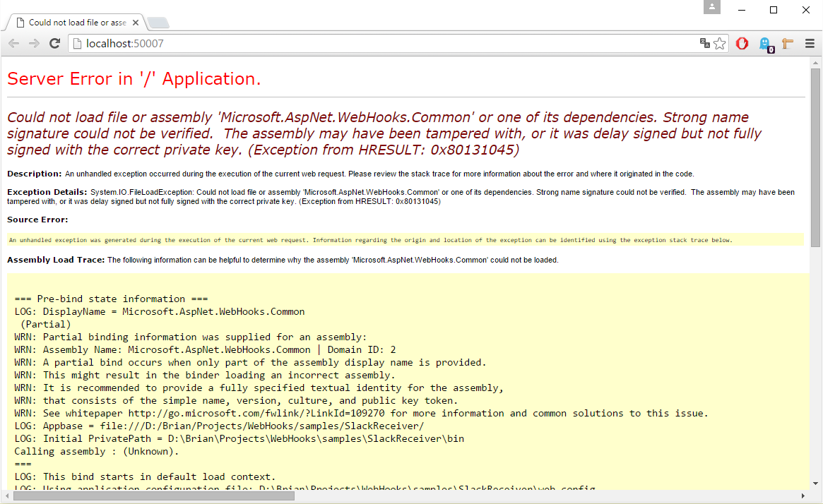Click the '(Partial)' line in the trace

pos(46,324)
